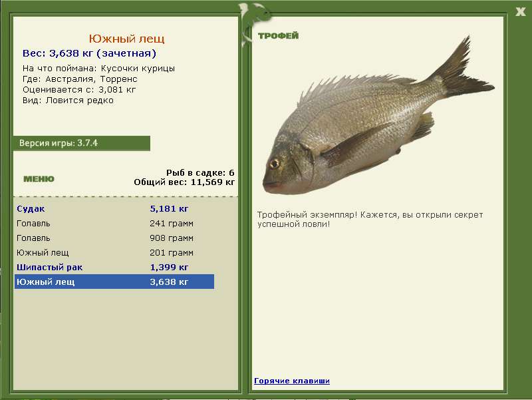
Task: Click the Версия игры 3.7.4 bar
Action: pos(81,143)
